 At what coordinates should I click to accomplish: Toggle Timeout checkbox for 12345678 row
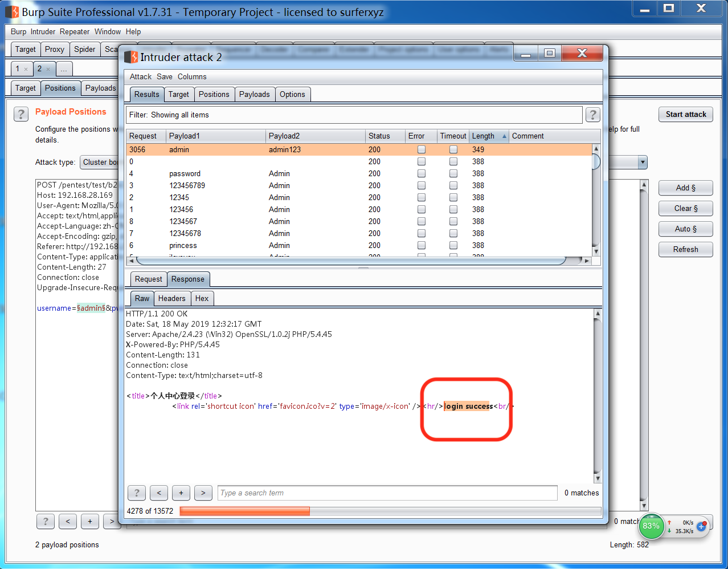coord(453,233)
